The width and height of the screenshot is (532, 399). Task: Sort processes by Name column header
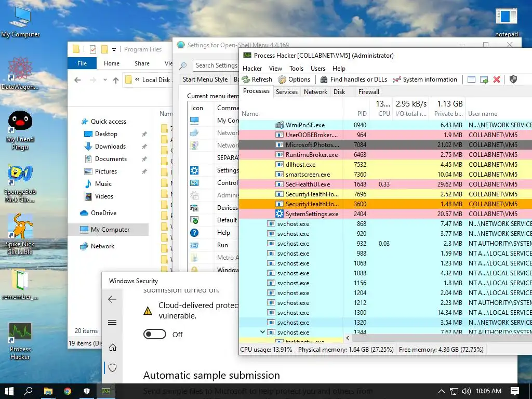(x=291, y=109)
